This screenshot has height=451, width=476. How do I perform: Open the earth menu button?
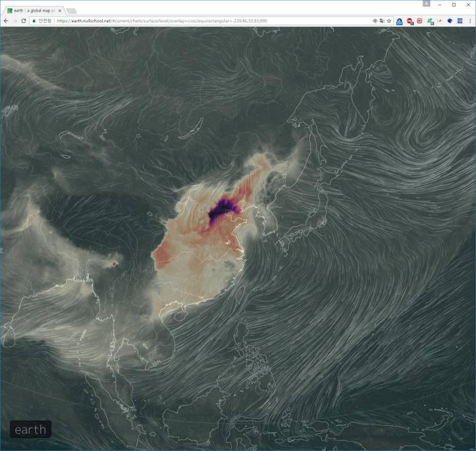coord(31,429)
